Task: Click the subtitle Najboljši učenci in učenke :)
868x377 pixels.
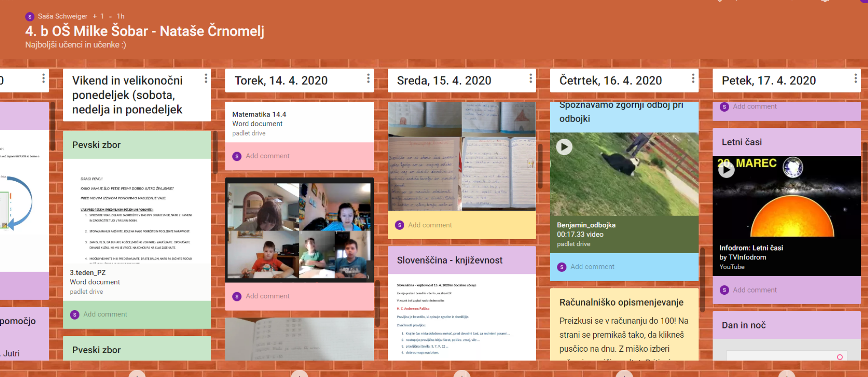Action: coord(75,45)
